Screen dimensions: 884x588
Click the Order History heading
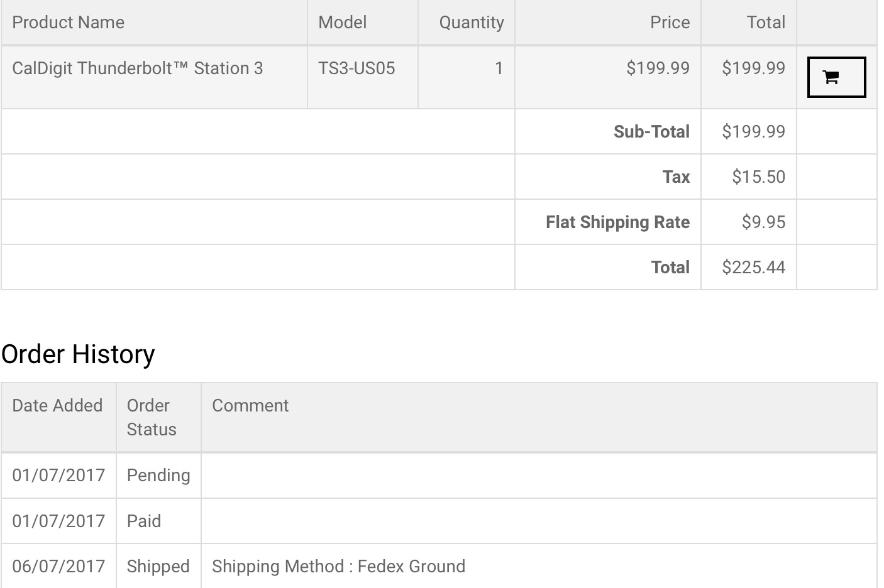point(78,354)
